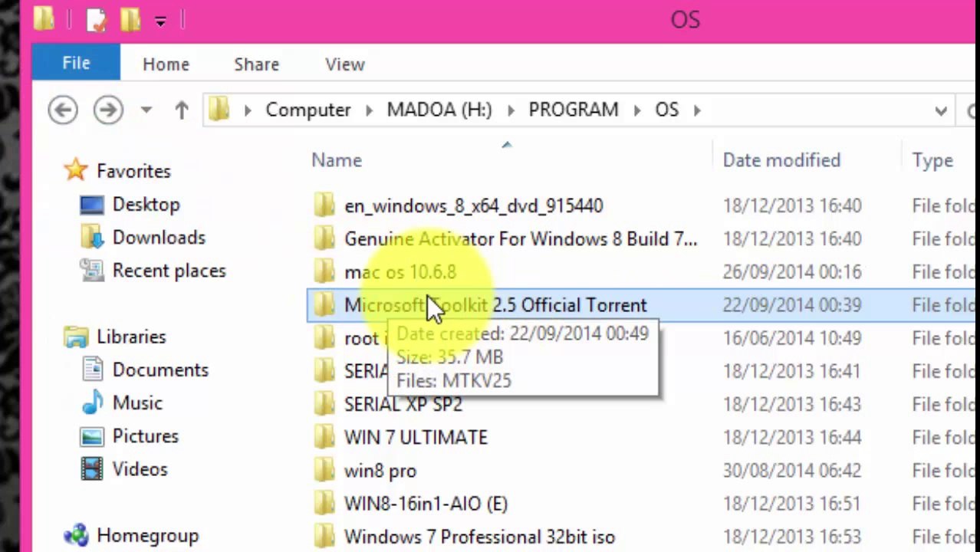Screen dimensions: 980x552
Task: Click the New folder quick access icon
Action: (x=130, y=20)
